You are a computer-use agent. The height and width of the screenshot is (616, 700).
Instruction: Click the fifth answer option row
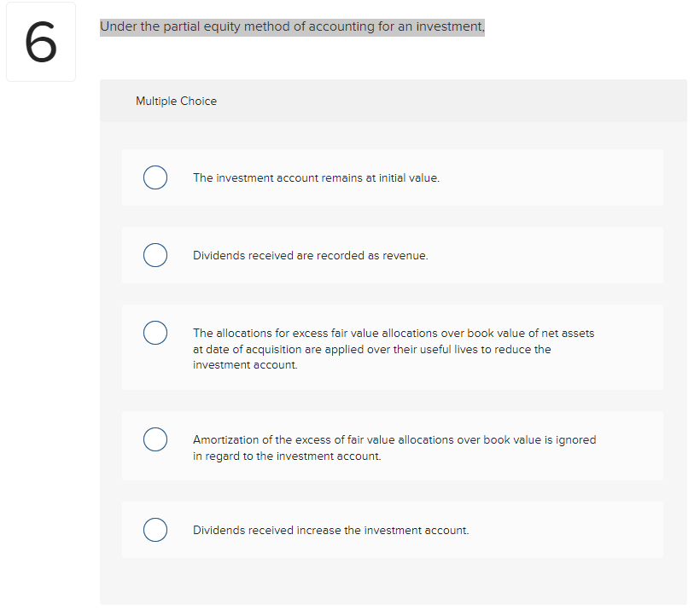(393, 530)
